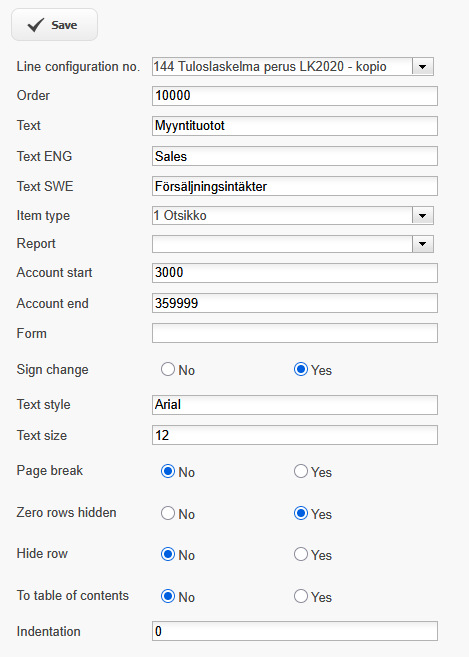Viewport: 469px width, 657px height.
Task: Focus the Text field with Myyntituotot
Action: pyautogui.click(x=295, y=126)
